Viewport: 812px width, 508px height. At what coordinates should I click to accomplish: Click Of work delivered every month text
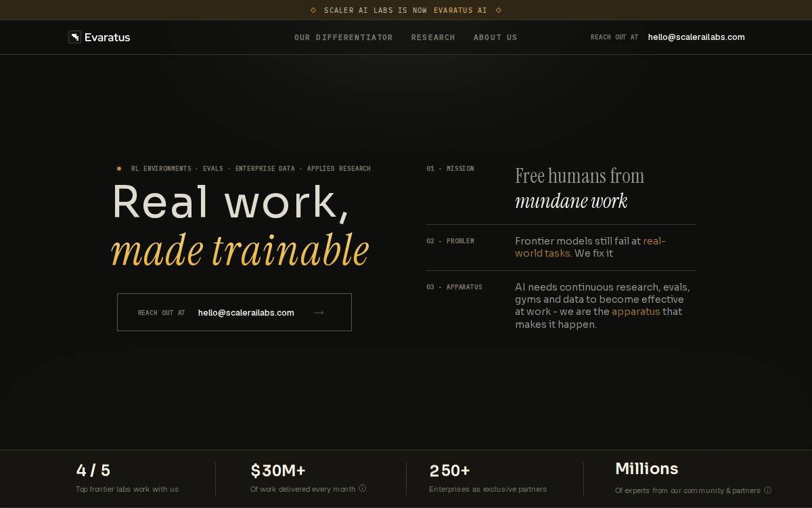point(302,489)
